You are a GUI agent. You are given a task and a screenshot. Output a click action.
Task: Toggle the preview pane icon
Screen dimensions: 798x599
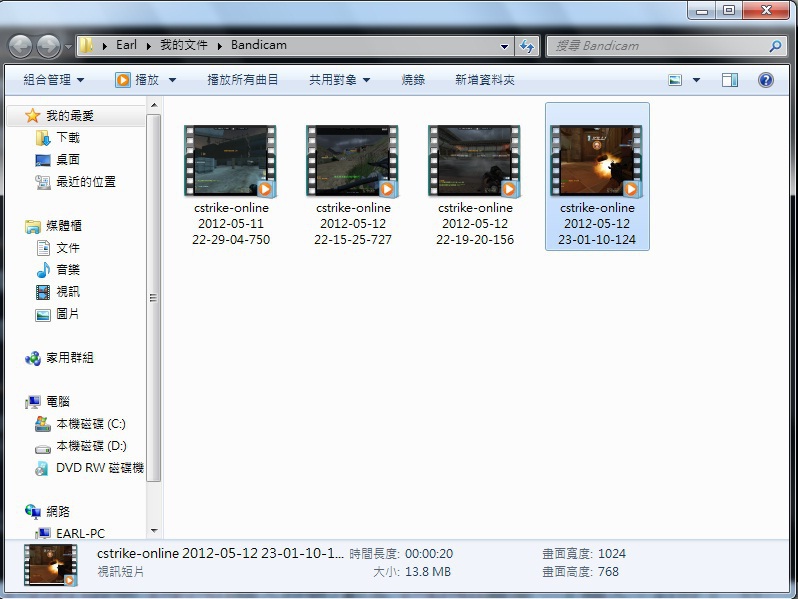pyautogui.click(x=730, y=80)
